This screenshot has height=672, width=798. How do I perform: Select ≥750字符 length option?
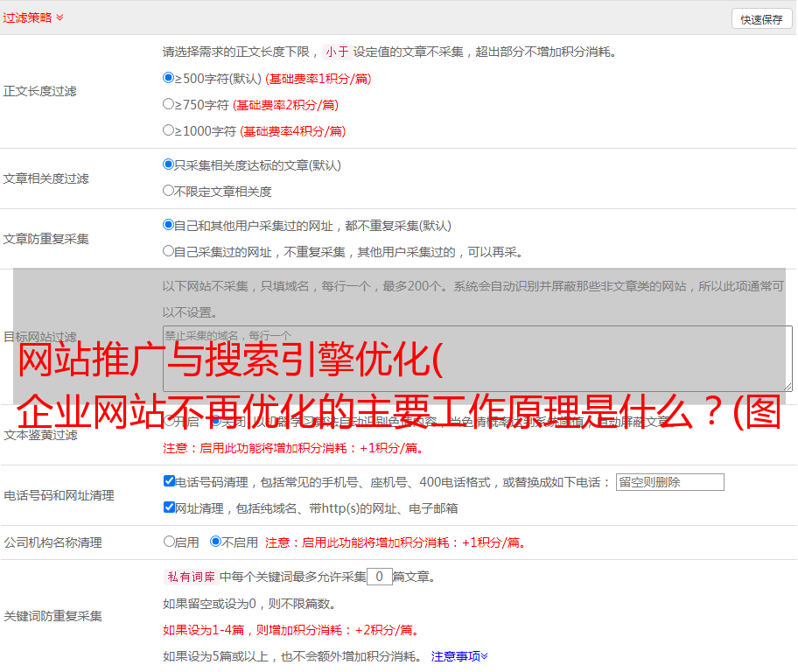[x=168, y=104]
